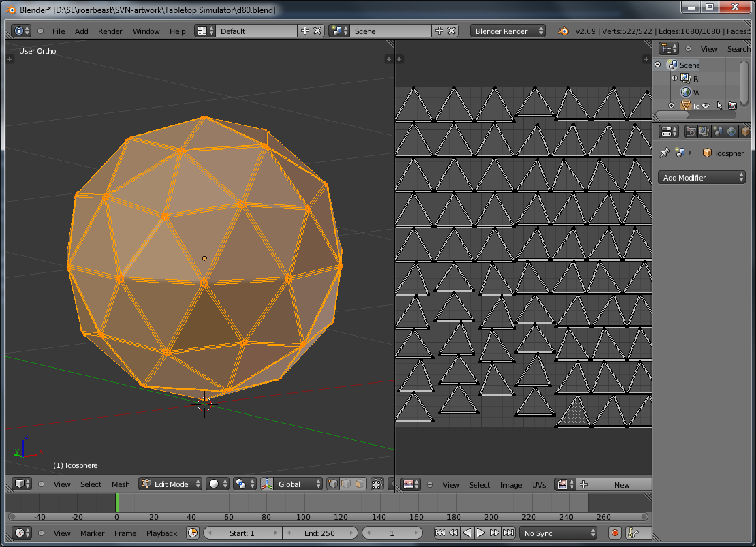Toggle Icosphere selectability arrow icon

[x=719, y=106]
